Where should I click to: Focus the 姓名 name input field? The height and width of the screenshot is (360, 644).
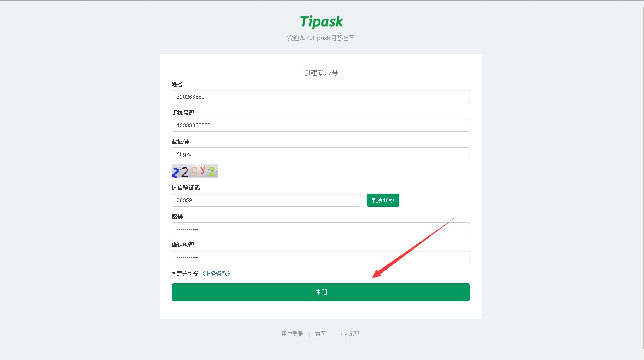[321, 97]
